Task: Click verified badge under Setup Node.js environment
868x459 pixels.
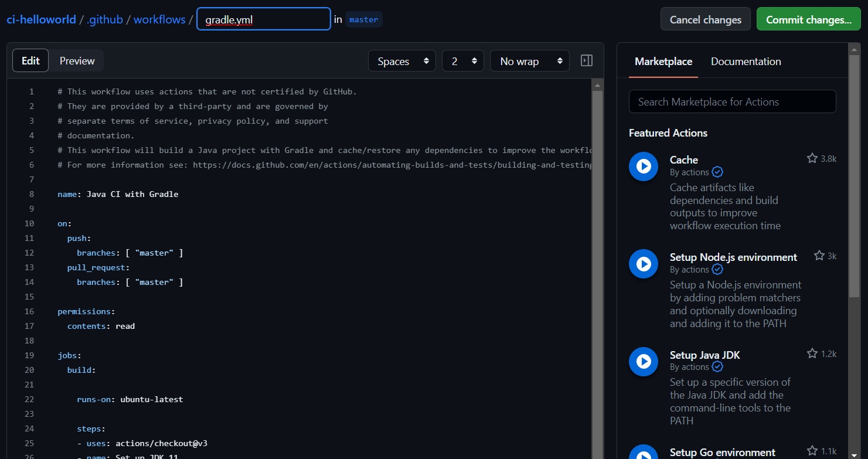Action: [717, 270]
